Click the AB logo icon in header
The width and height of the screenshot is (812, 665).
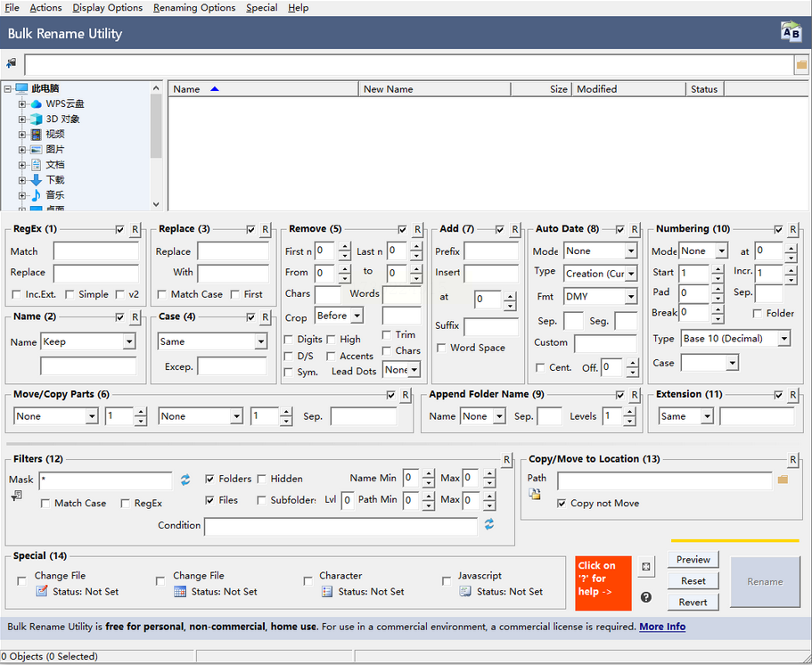pyautogui.click(x=791, y=32)
